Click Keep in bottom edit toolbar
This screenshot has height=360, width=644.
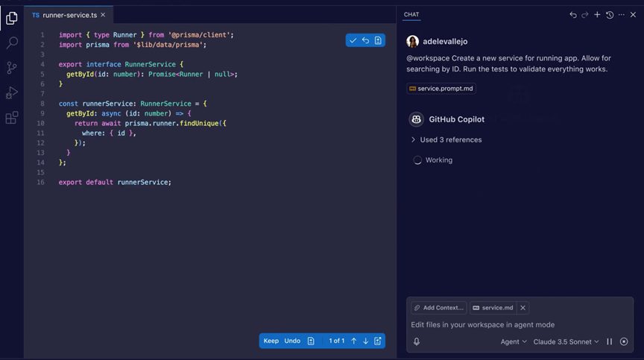click(271, 341)
